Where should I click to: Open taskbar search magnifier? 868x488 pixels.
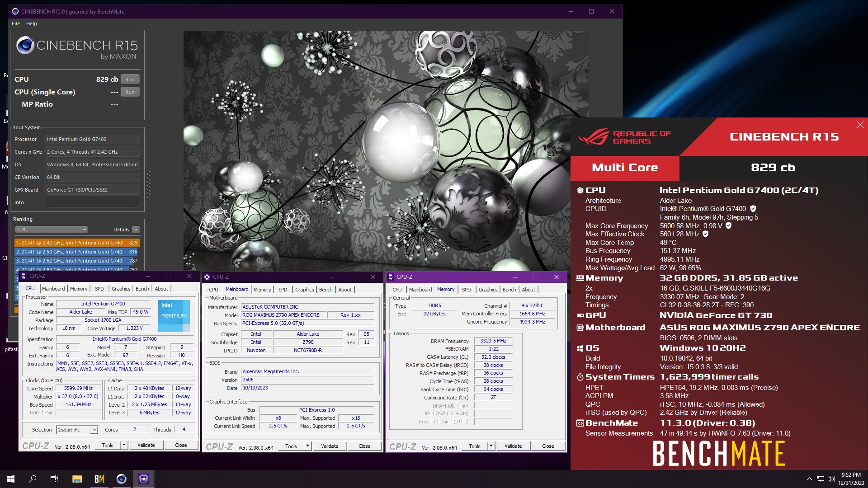pyautogui.click(x=33, y=479)
